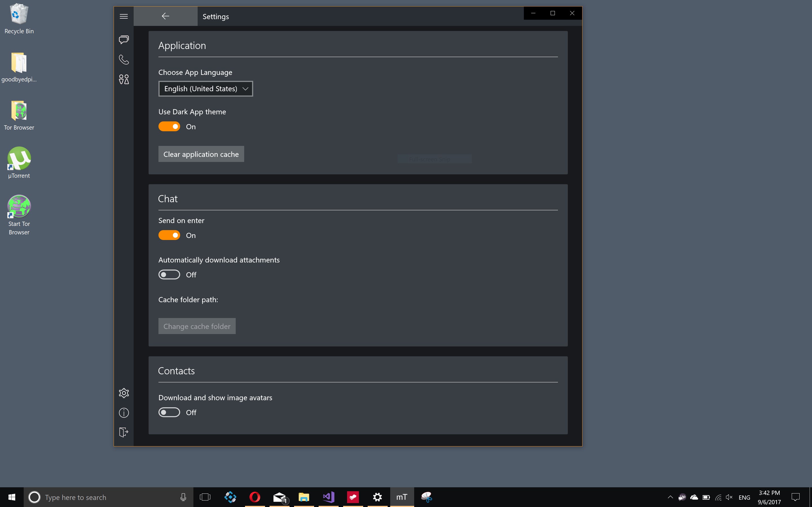Log out using the exit door icon
Image resolution: width=812 pixels, height=507 pixels.
124,432
